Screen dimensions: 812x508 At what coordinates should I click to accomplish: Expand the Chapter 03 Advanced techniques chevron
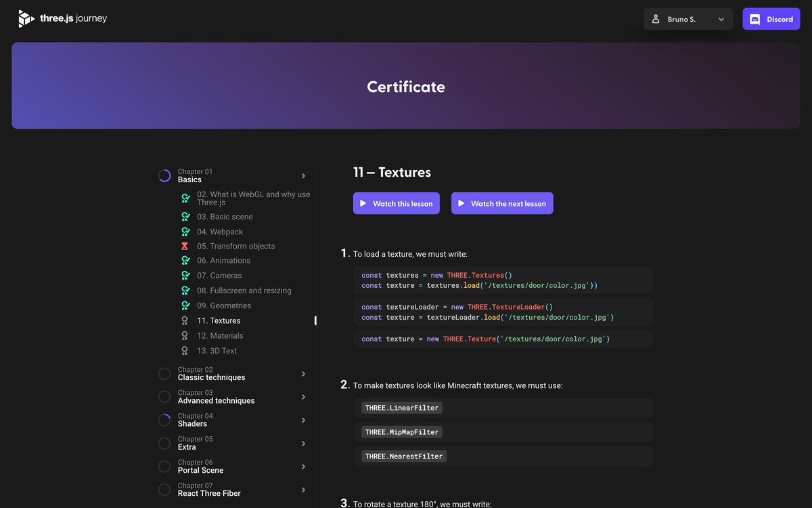click(303, 397)
